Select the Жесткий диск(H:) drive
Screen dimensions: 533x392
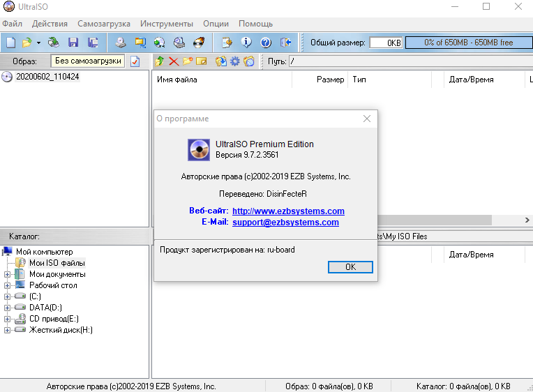click(61, 330)
